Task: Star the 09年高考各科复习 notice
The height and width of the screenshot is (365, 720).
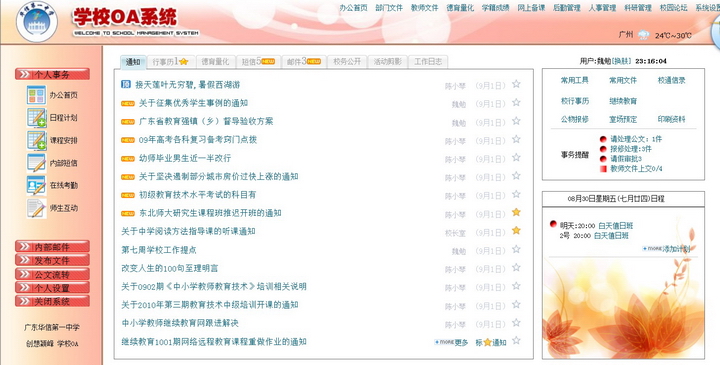Action: 516,139
